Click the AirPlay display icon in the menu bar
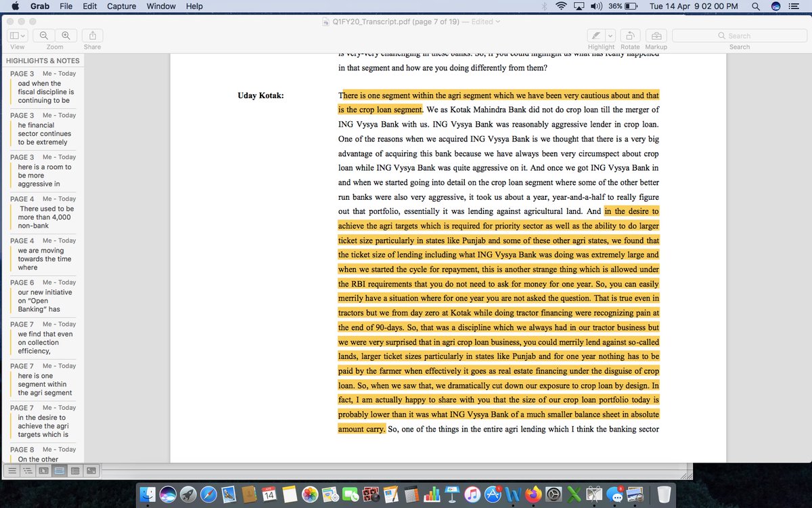The height and width of the screenshot is (508, 812). [579, 6]
